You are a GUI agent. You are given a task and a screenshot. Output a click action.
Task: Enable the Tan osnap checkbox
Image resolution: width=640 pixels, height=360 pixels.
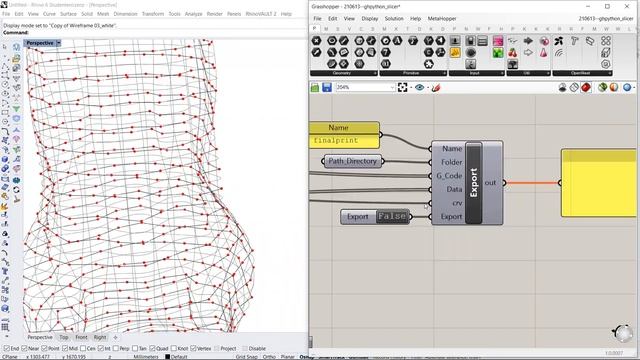click(135, 349)
